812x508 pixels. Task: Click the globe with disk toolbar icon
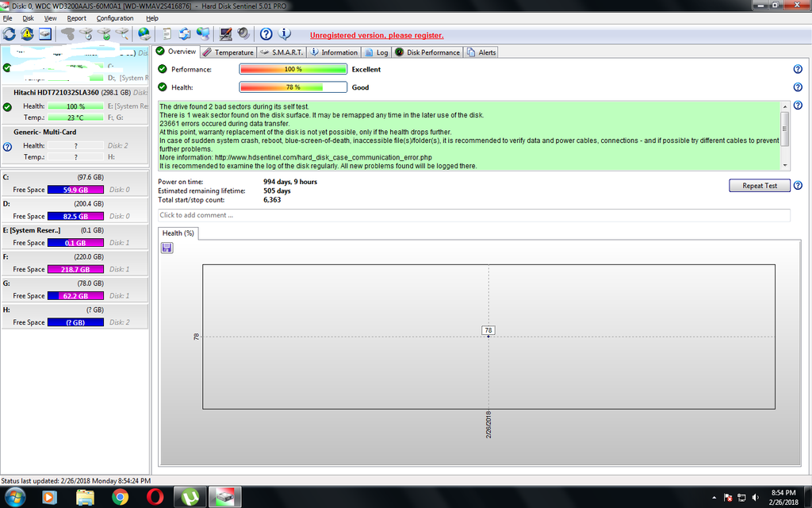pyautogui.click(x=144, y=34)
